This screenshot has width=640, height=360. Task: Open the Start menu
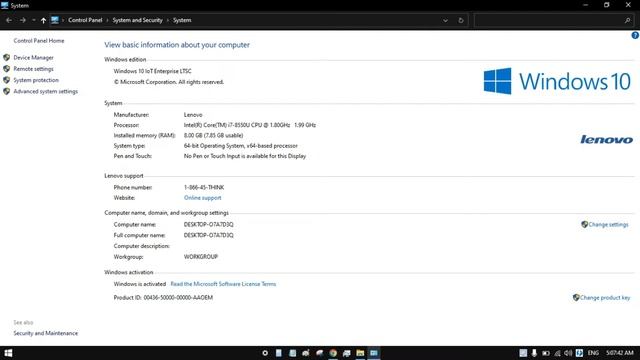pyautogui.click(x=8, y=353)
